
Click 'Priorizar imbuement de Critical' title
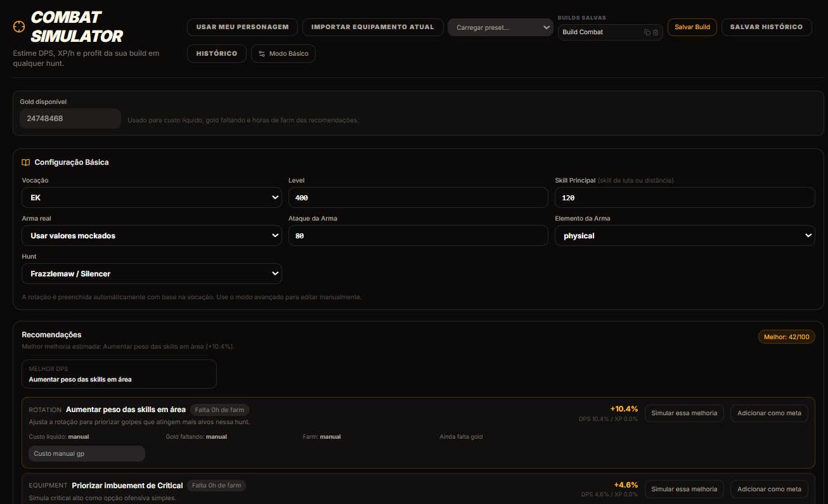tap(127, 486)
